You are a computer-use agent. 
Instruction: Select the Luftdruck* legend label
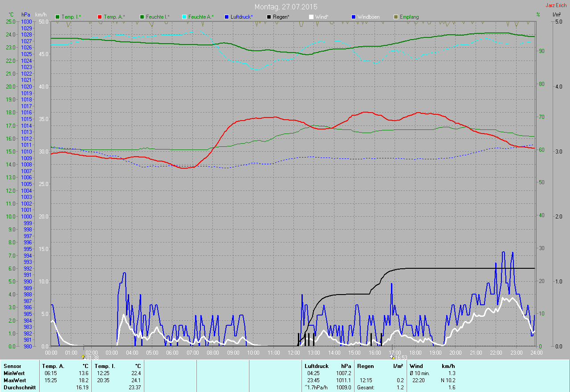click(x=242, y=17)
